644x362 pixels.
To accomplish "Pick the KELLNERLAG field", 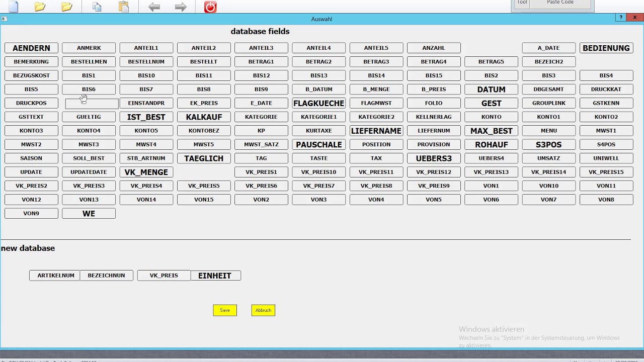I will click(434, 117).
